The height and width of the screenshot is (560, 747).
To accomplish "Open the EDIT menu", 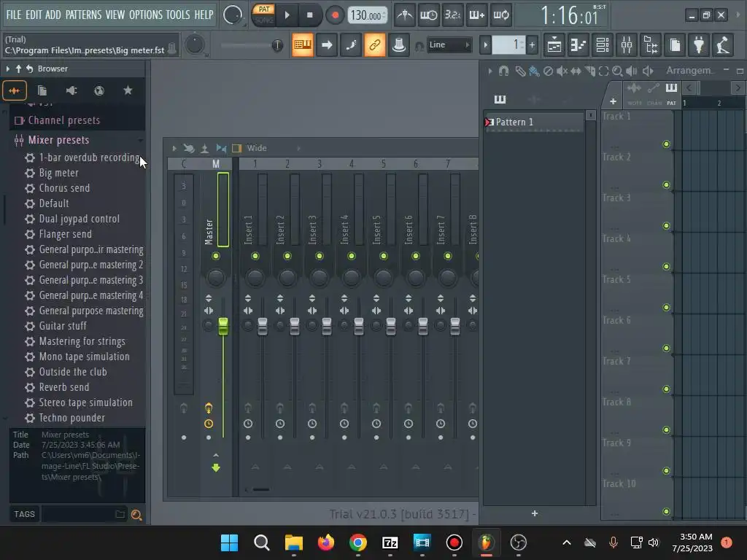I will click(x=34, y=15).
